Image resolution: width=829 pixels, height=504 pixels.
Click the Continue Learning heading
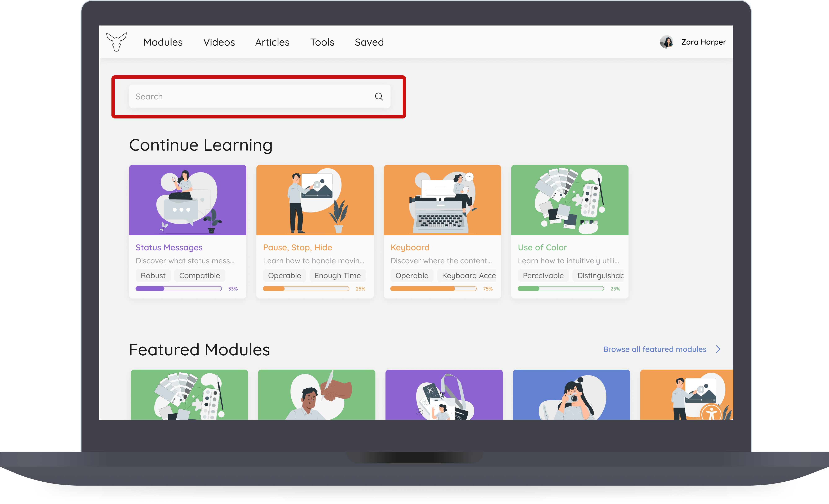point(200,146)
